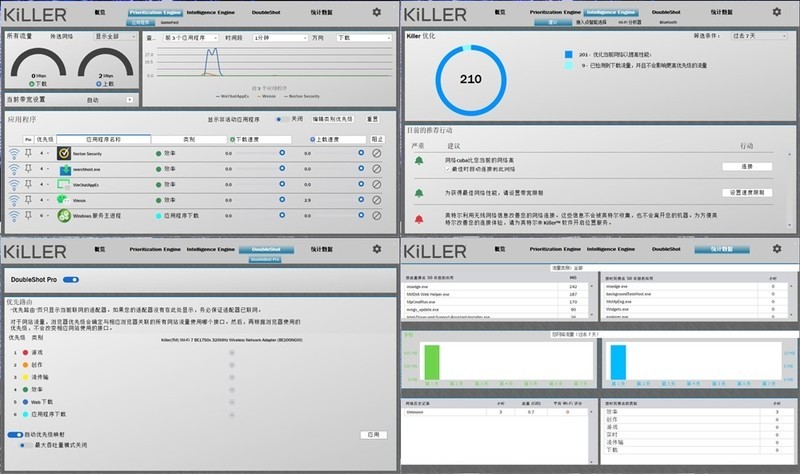
Task: Select adapter radio button for 效率
Action: coord(232,390)
